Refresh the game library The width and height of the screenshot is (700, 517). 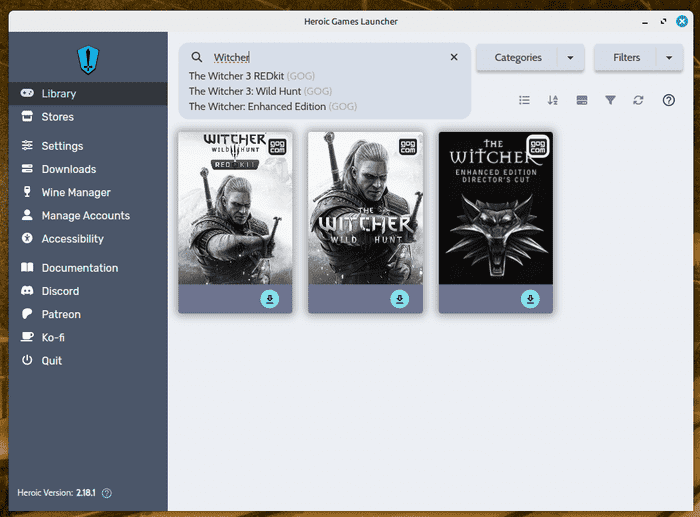tap(638, 100)
